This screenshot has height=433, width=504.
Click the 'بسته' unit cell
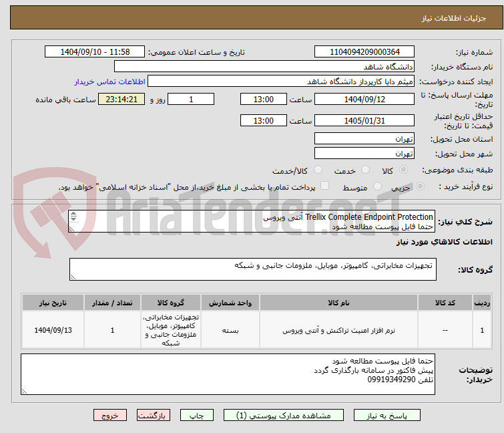(230, 330)
